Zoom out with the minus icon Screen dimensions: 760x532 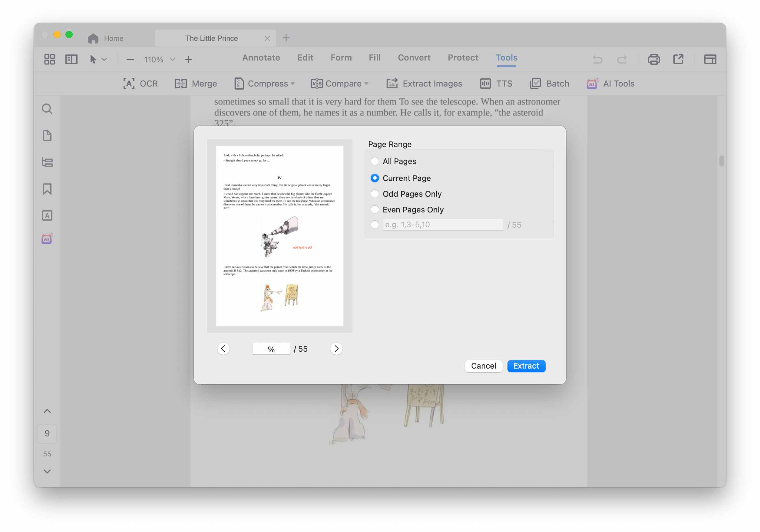pyautogui.click(x=130, y=60)
